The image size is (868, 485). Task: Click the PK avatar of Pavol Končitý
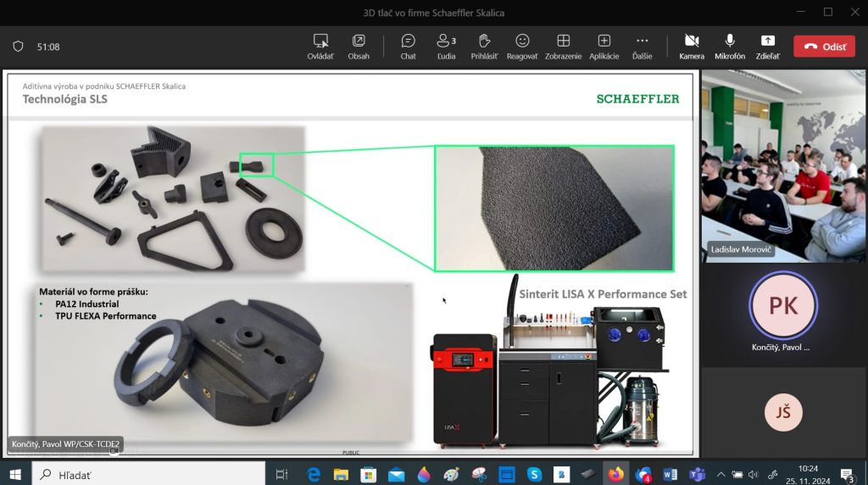click(783, 306)
